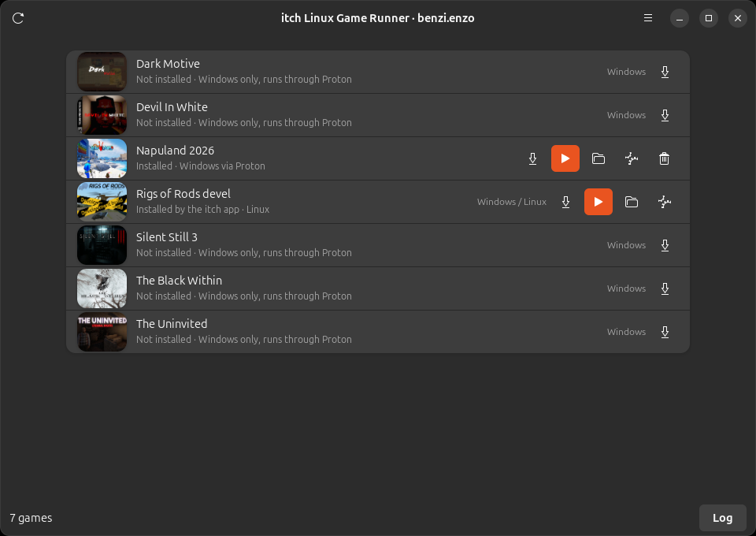Image resolution: width=756 pixels, height=536 pixels.
Task: Select the "Dark Motive" title text
Action: click(168, 64)
